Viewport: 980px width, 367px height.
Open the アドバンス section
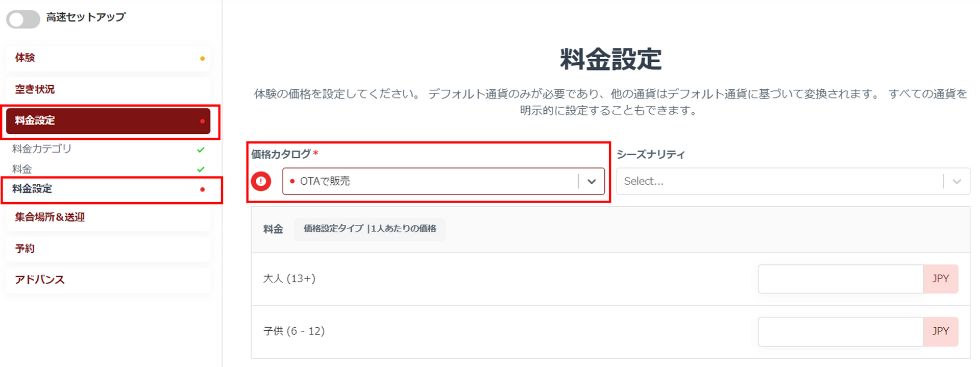coord(40,280)
